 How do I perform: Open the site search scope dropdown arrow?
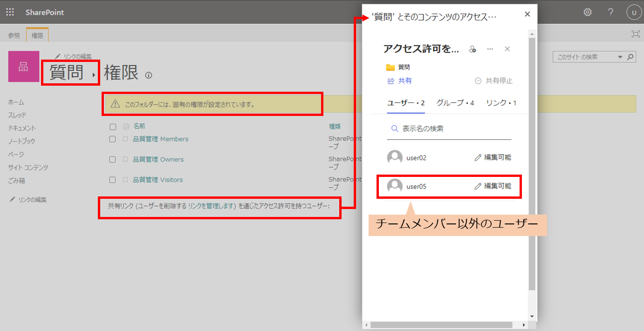tap(620, 57)
